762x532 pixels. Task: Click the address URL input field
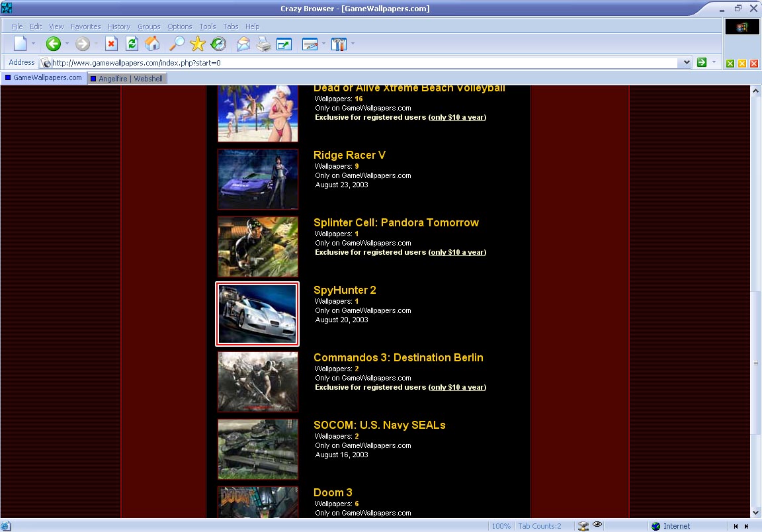click(x=364, y=63)
